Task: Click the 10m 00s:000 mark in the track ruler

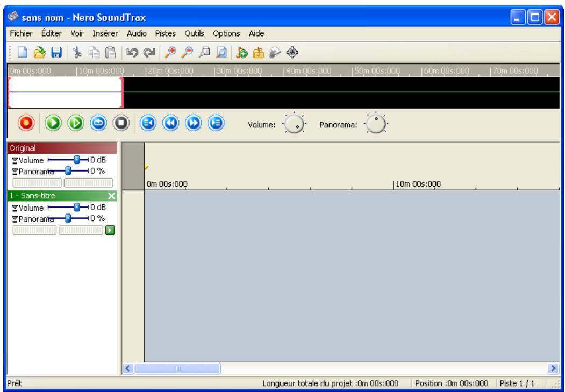Action: point(418,184)
